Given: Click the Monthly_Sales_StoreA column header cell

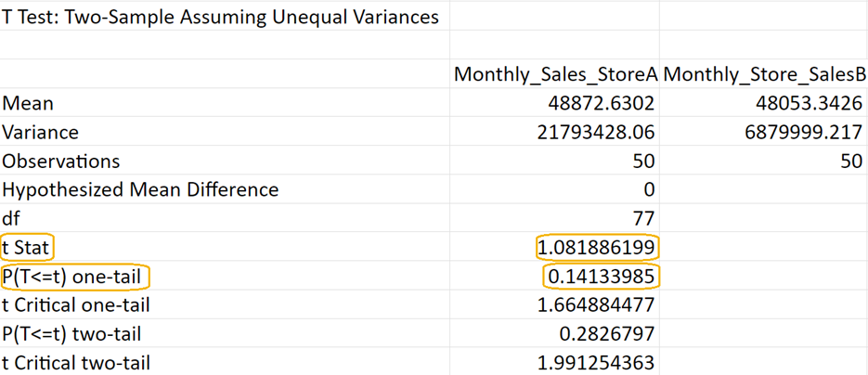Looking at the screenshot, I should [x=554, y=74].
